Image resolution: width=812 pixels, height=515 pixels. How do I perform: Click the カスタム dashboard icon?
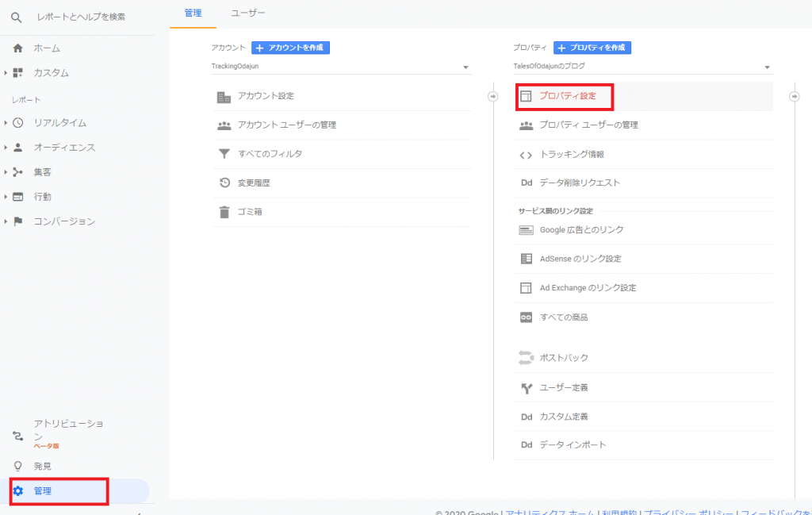pyautogui.click(x=17, y=72)
